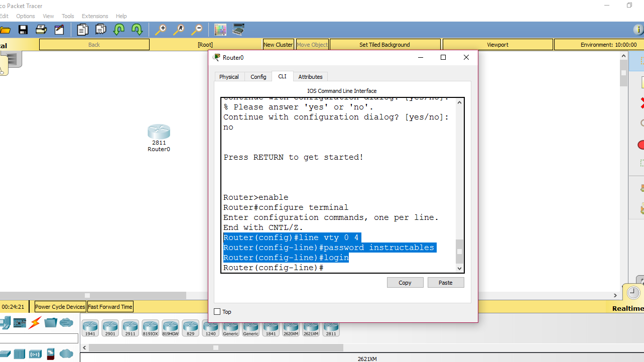The image size is (644, 362).
Task: Zoom in on the workspace
Action: (161, 29)
